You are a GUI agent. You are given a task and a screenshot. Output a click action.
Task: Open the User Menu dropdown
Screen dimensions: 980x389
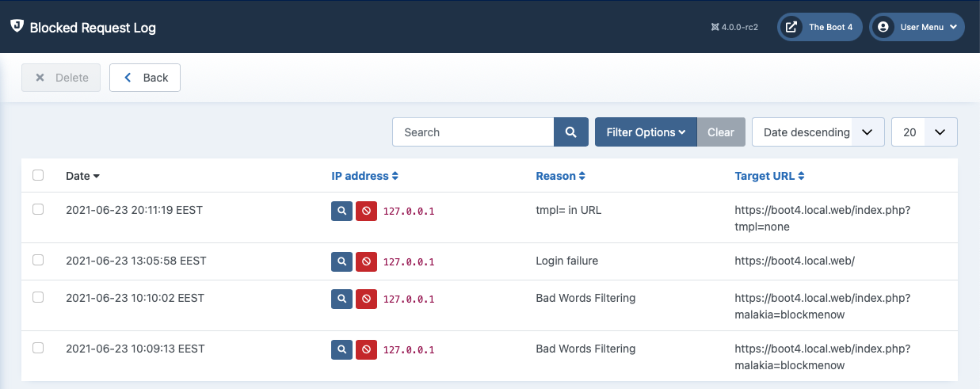coord(917,27)
